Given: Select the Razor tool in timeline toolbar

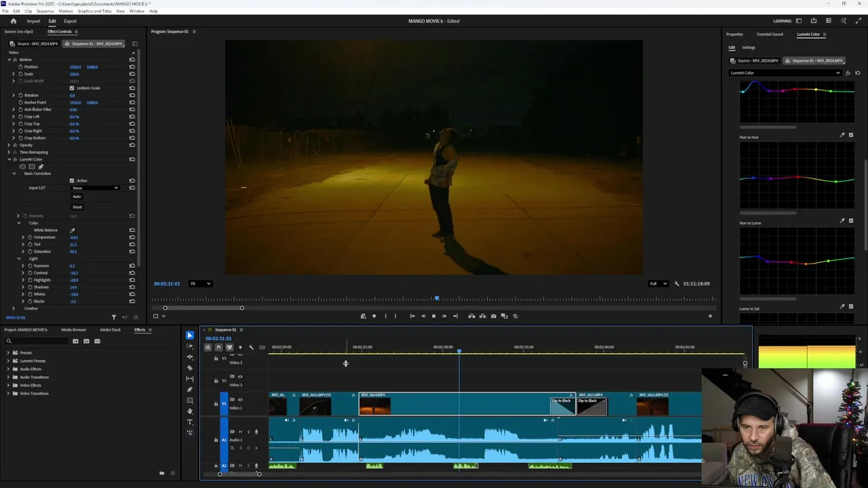Looking at the screenshot, I should (190, 368).
